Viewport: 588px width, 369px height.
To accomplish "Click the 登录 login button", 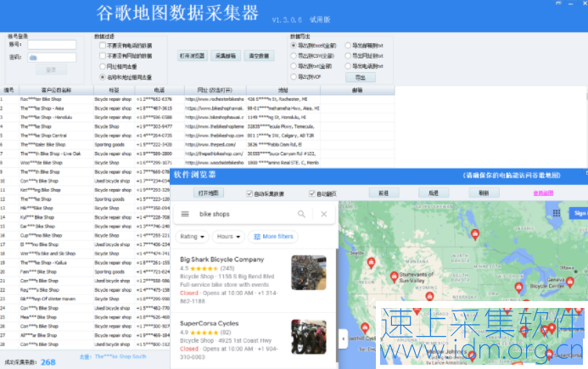I will (x=51, y=70).
